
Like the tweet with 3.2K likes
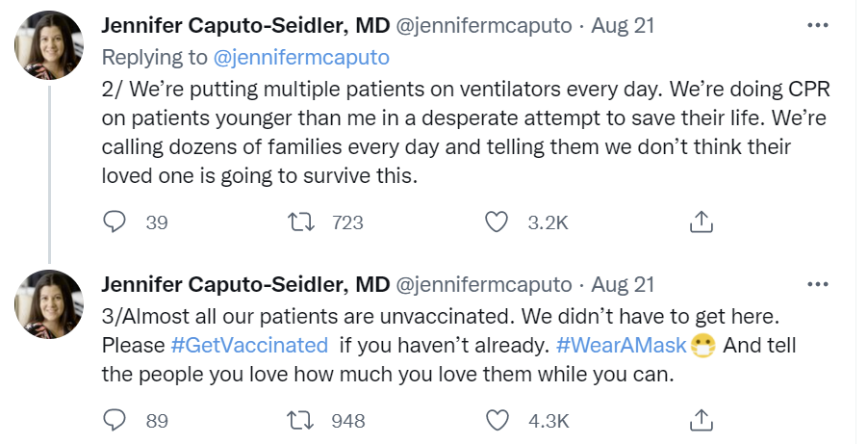pos(497,222)
